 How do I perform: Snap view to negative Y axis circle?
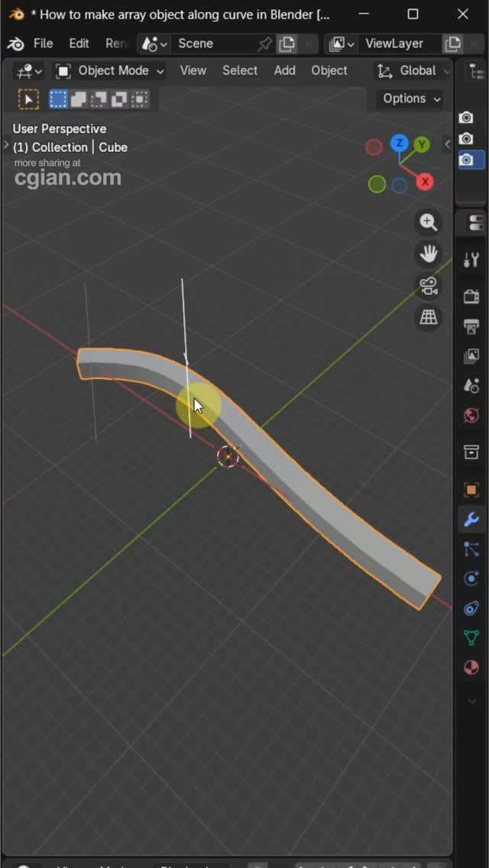point(377,184)
